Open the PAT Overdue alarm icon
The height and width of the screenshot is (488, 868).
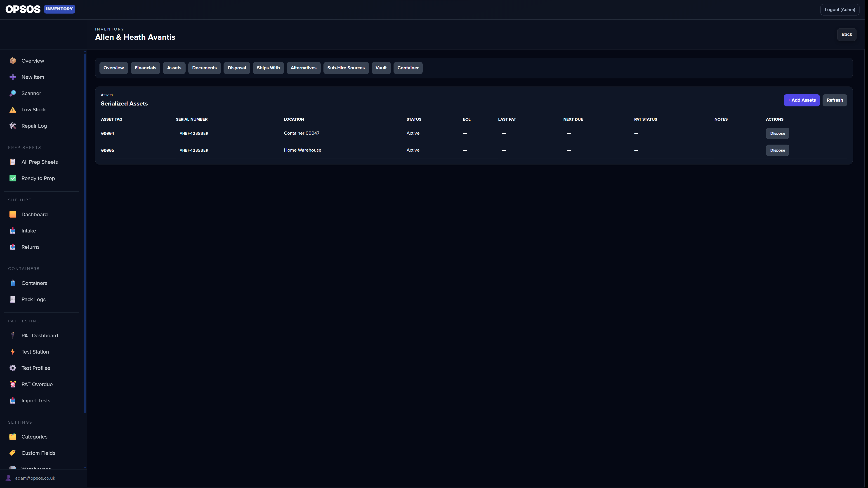12,384
